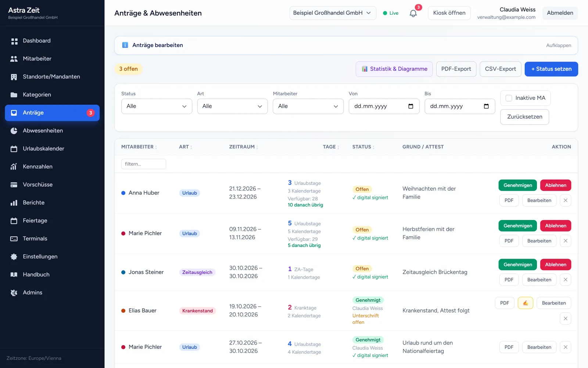Expand the Status filter dropdown
This screenshot has width=588, height=368.
tap(157, 106)
